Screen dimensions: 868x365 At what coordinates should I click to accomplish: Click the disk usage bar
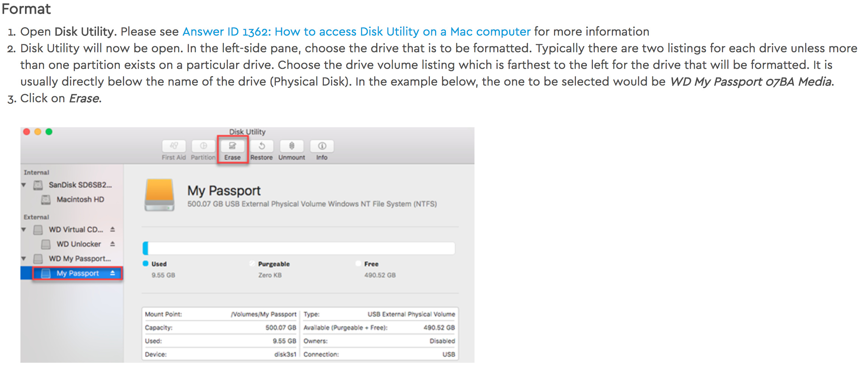tap(299, 248)
